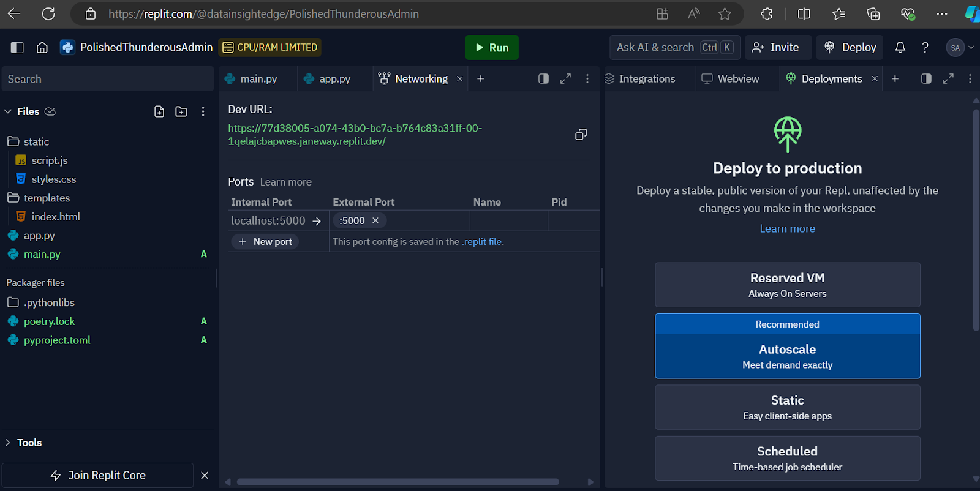Run the repl
Screen dimensions: 980x491
point(492,47)
